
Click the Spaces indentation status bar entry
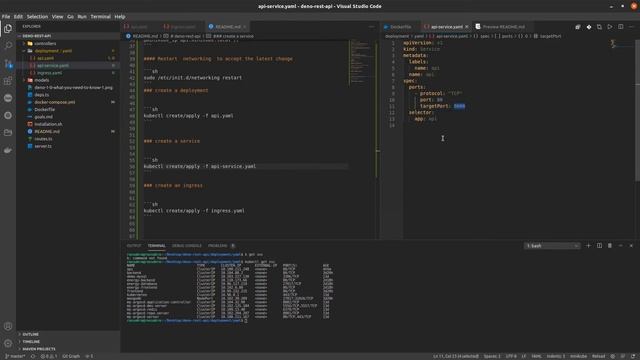pos(492,356)
